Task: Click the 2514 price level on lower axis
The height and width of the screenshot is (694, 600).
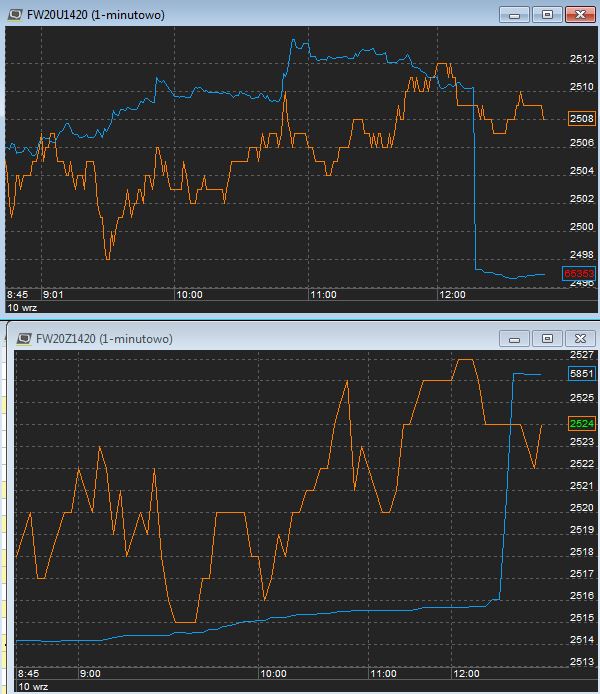Action: 582,640
